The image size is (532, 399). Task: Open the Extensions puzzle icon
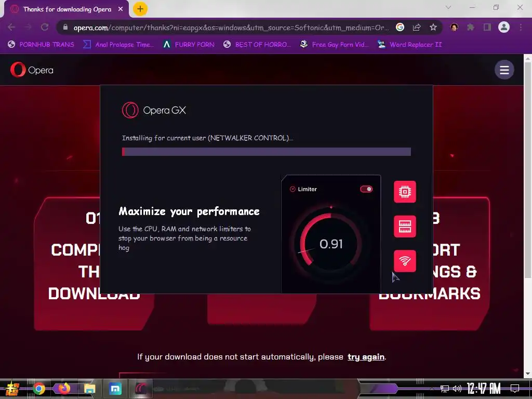coord(471,27)
